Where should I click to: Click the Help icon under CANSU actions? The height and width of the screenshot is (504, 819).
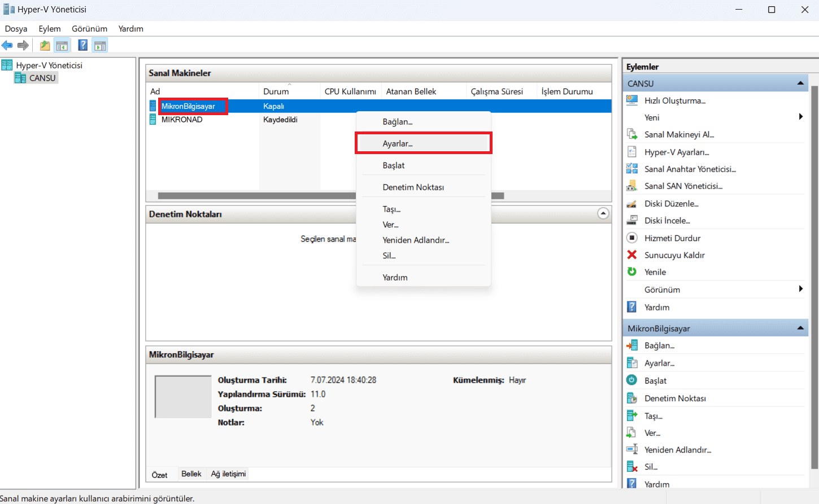(x=632, y=307)
